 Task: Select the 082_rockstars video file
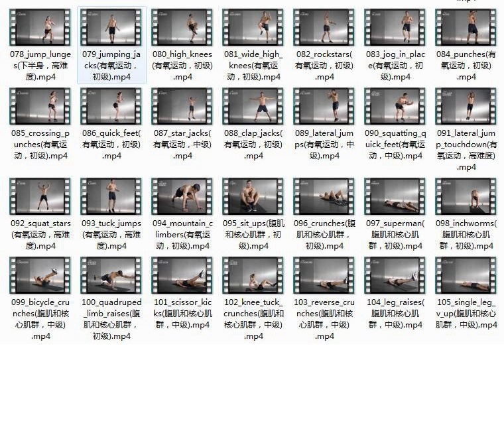pyautogui.click(x=324, y=28)
